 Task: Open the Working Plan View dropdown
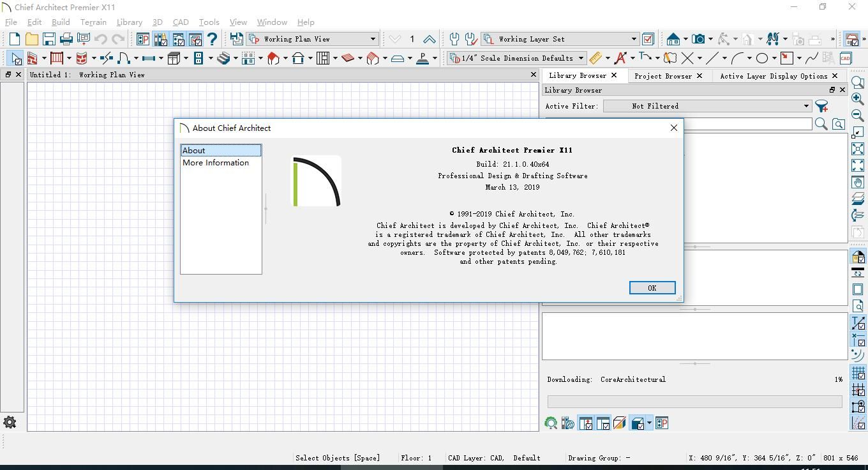pyautogui.click(x=313, y=39)
